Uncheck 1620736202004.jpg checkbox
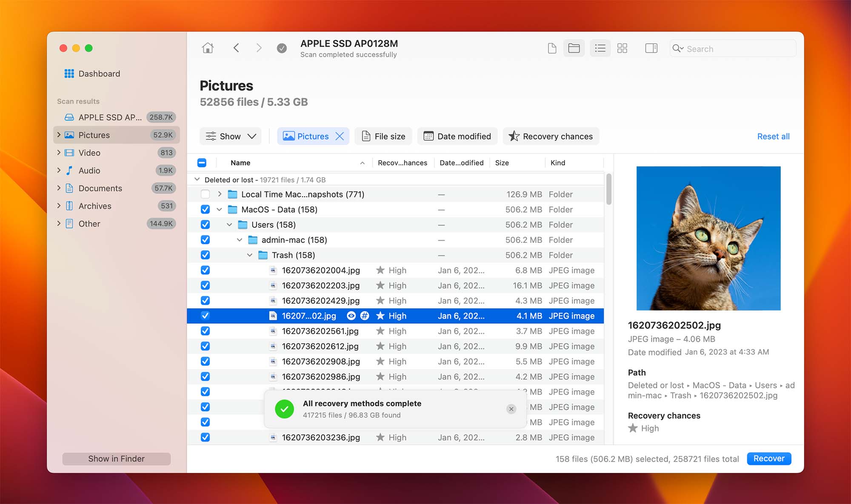 [205, 271]
